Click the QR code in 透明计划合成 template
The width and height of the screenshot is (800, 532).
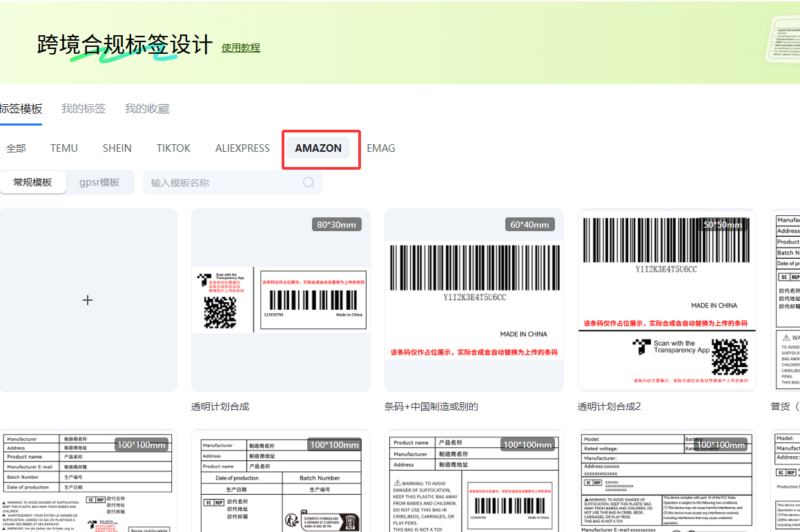220,312
